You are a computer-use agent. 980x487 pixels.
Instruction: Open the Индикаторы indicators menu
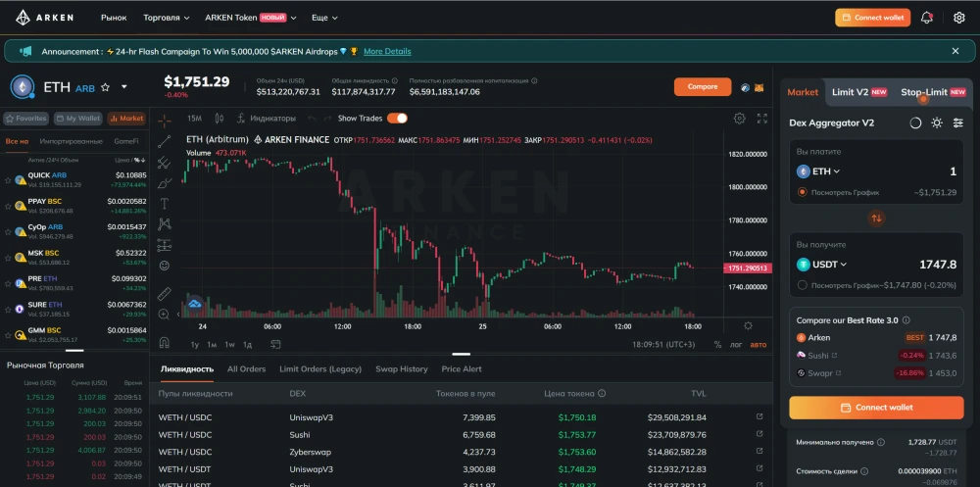(x=267, y=119)
